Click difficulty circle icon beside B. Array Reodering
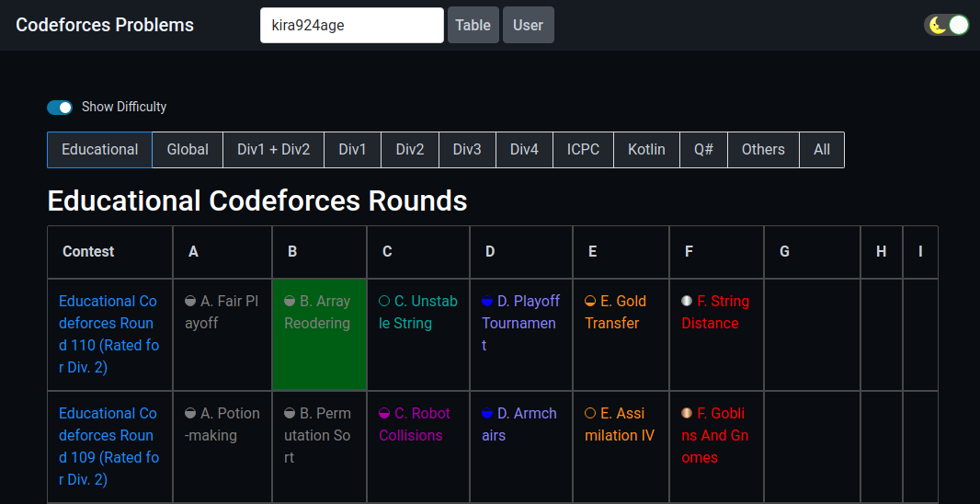The width and height of the screenshot is (980, 504). pos(290,302)
